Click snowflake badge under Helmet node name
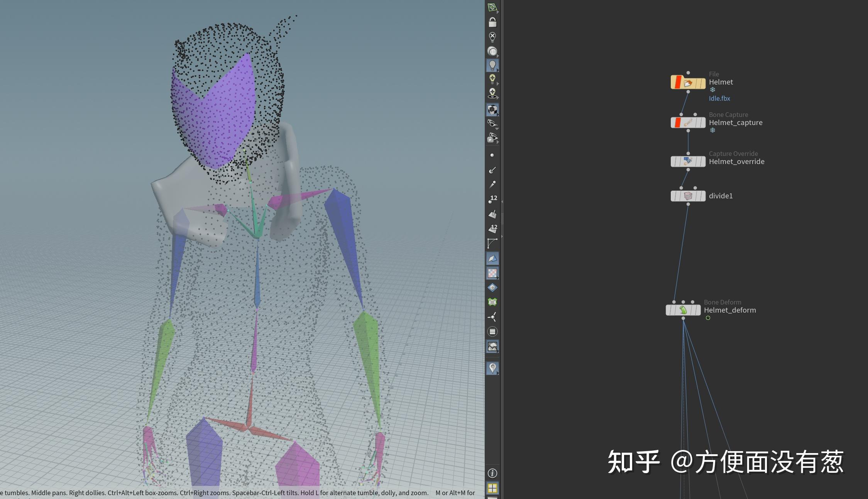The image size is (868, 499). point(712,90)
